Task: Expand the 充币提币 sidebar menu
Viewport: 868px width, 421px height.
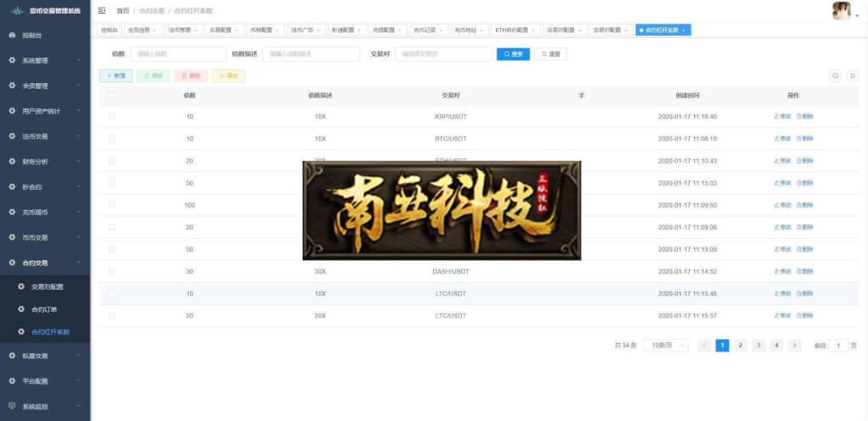Action: tap(45, 212)
